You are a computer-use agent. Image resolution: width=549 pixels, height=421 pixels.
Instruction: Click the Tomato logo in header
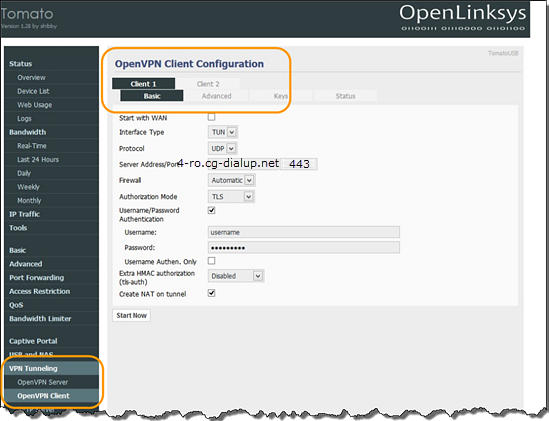click(28, 14)
